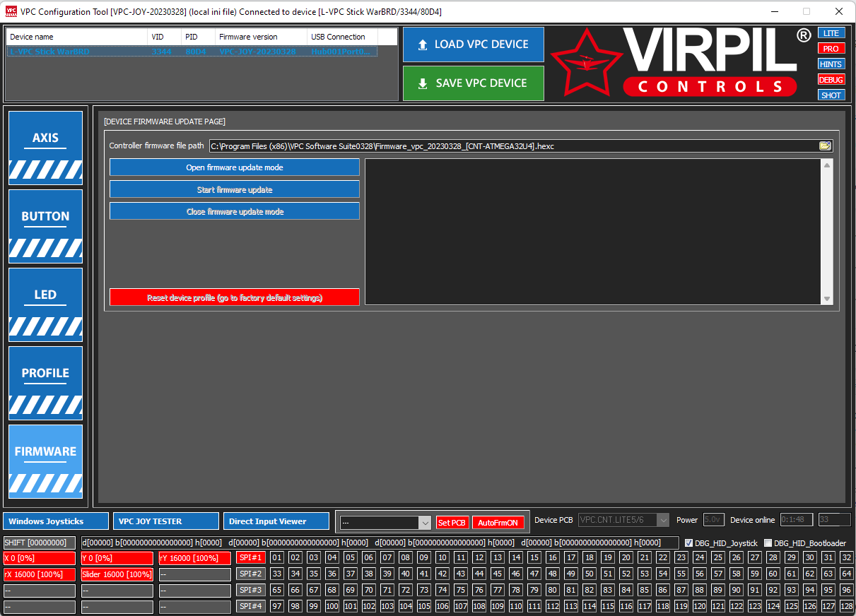Click the rY 16000 [100%] axis bar

click(x=194, y=558)
